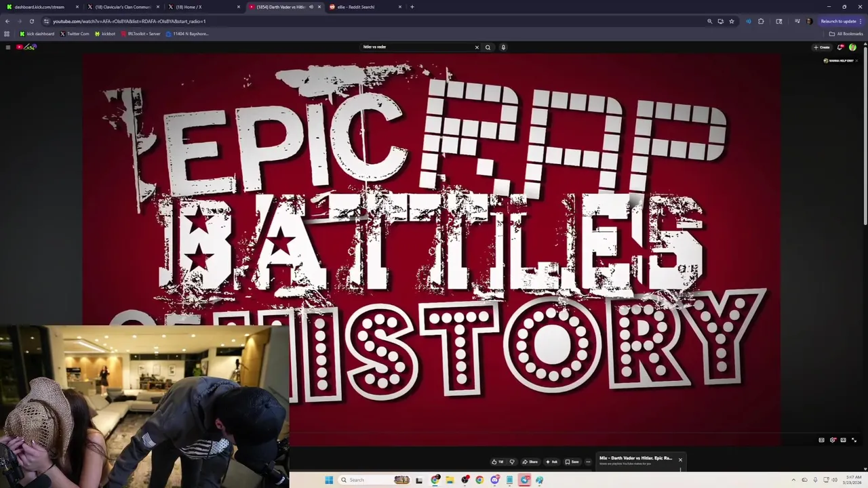Open the video player settings gear
This screenshot has height=488, width=868.
(833, 440)
